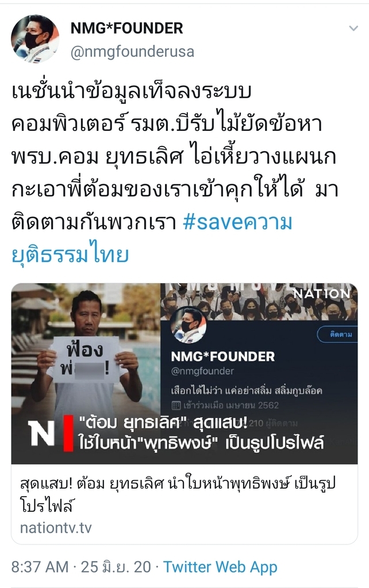Open the Twitter Web App source link
Viewport: 369px width, 588px height.
[220, 567]
